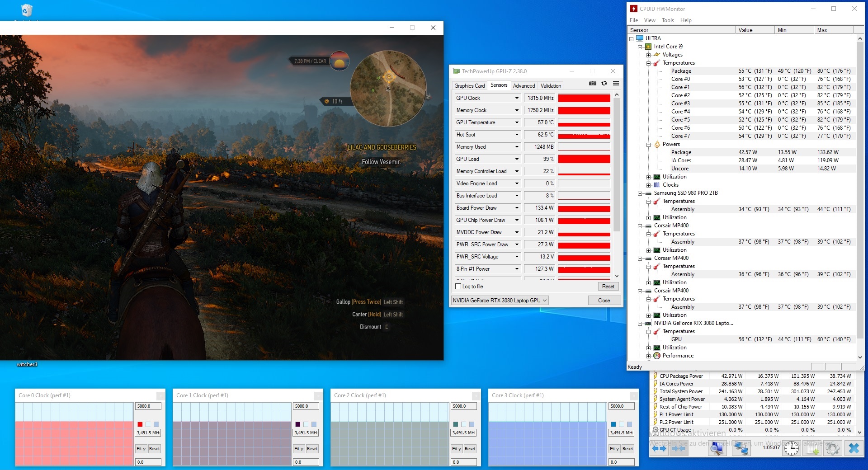Click Fit y in Core 3 Clock panel
The width and height of the screenshot is (868, 470).
click(614, 449)
